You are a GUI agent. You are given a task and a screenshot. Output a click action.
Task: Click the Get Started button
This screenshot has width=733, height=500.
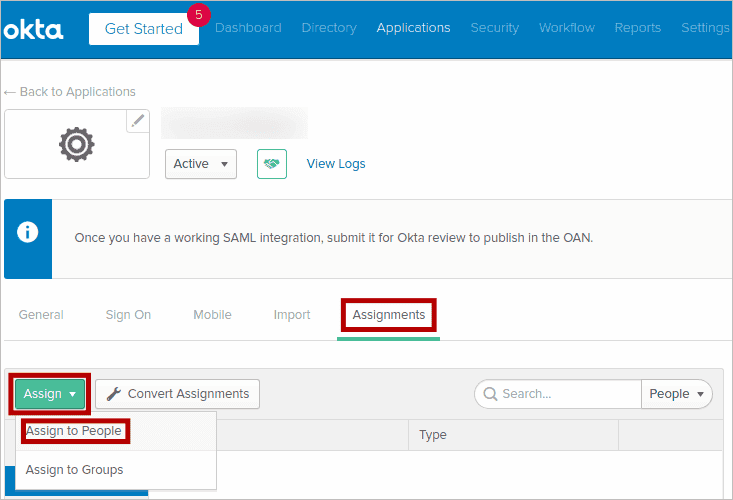143,29
